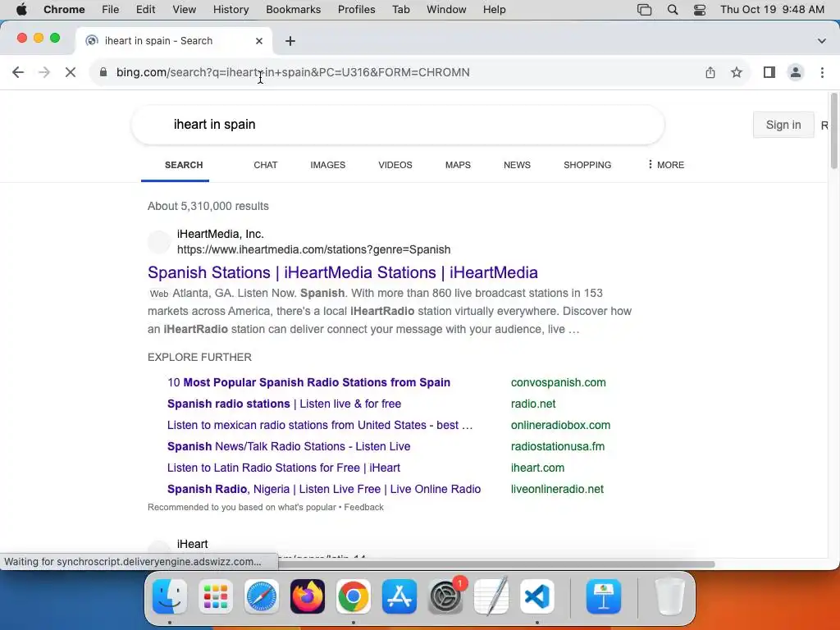Open the View menu
The image size is (840, 630).
(x=185, y=10)
